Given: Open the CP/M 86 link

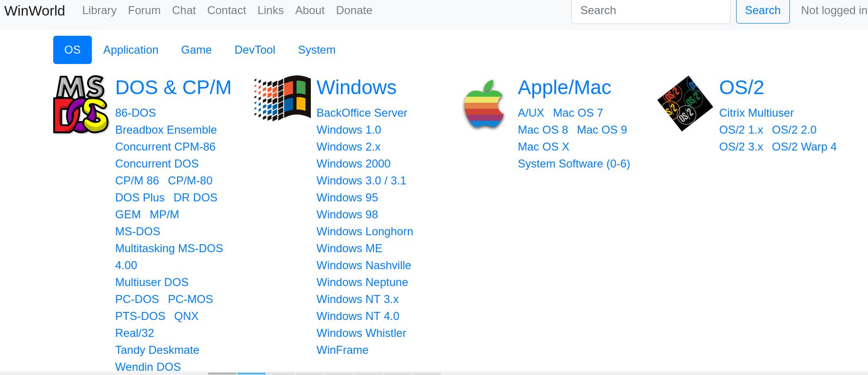Looking at the screenshot, I should click(x=137, y=181).
